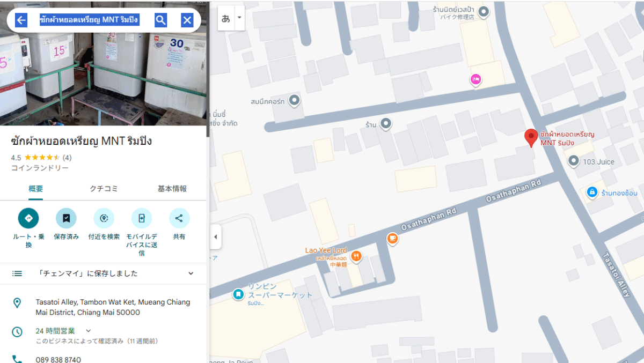Expand the「チェンマイ」に保存しました list
The image size is (644, 363).
coord(191,273)
